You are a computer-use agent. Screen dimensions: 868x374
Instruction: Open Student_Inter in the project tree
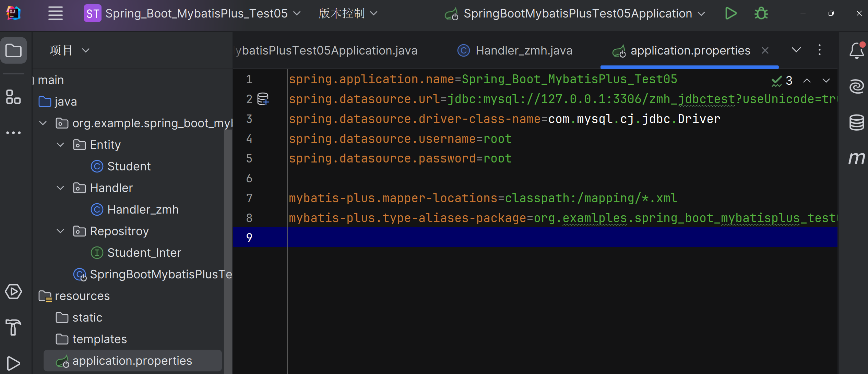point(144,253)
